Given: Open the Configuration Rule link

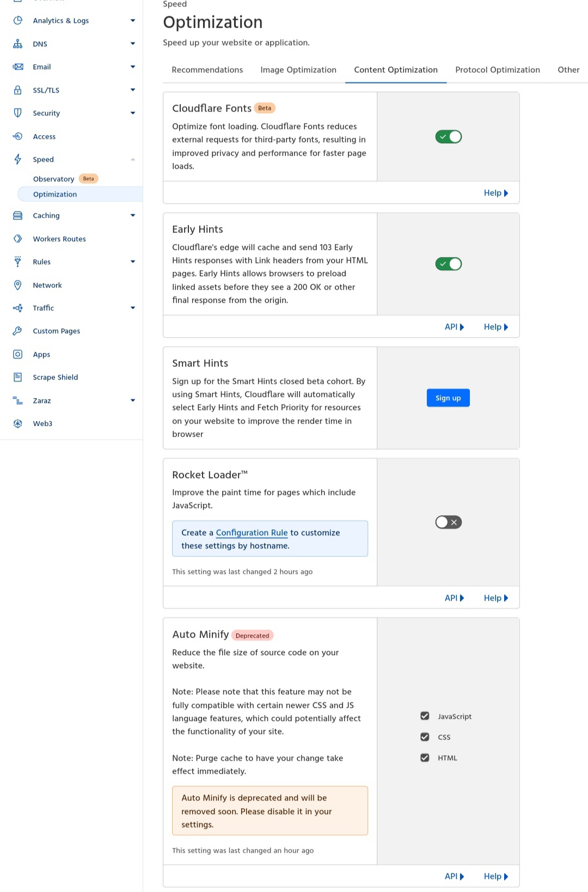Looking at the screenshot, I should click(252, 533).
